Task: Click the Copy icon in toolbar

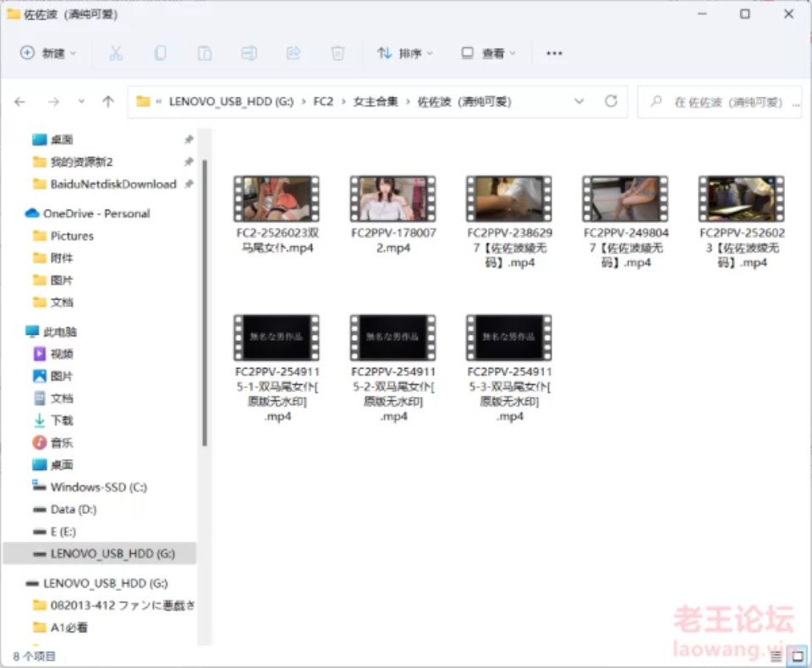Action: coord(161,52)
